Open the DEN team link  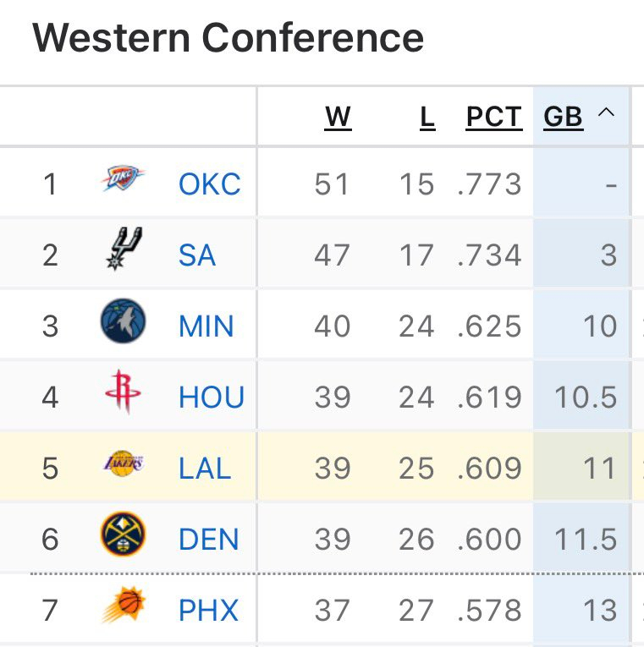208,539
